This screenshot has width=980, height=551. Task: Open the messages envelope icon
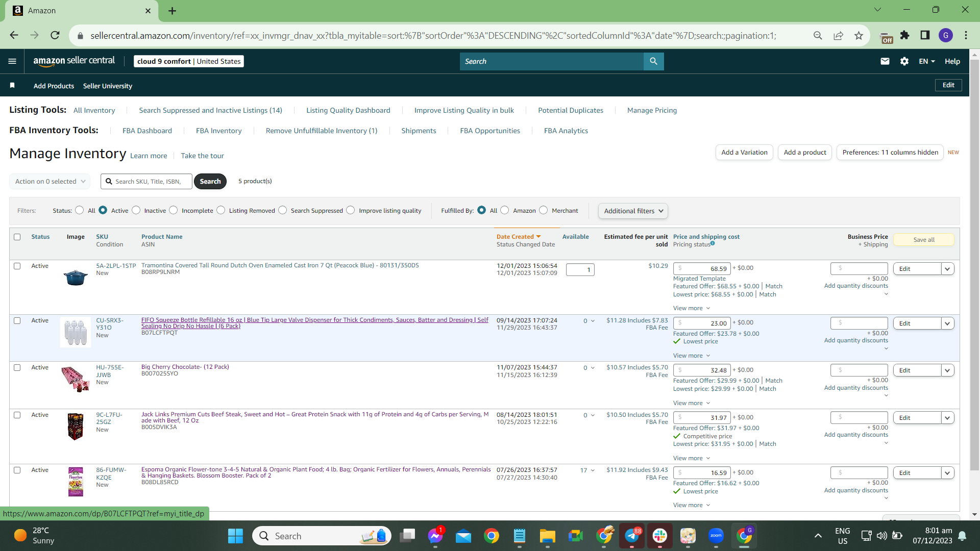885,61
